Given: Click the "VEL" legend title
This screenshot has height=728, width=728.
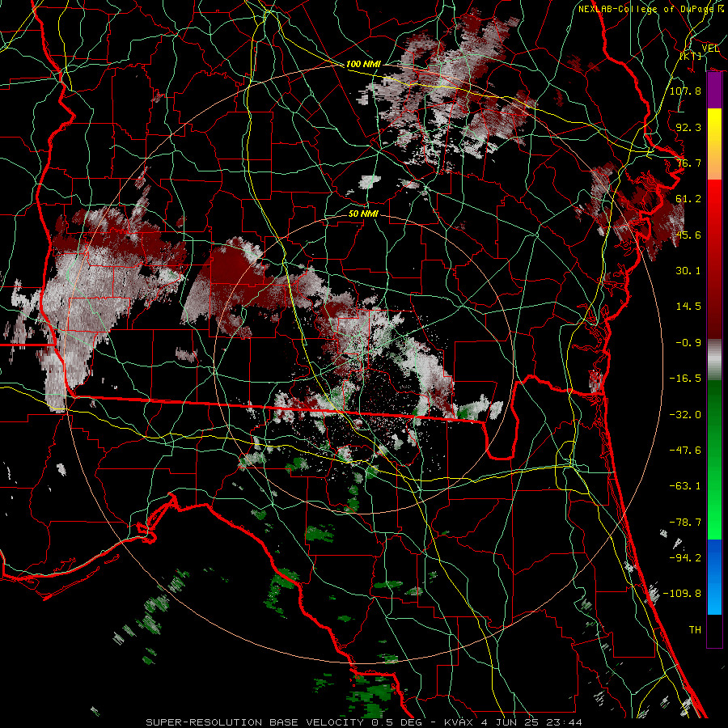Looking at the screenshot, I should coord(710,49).
